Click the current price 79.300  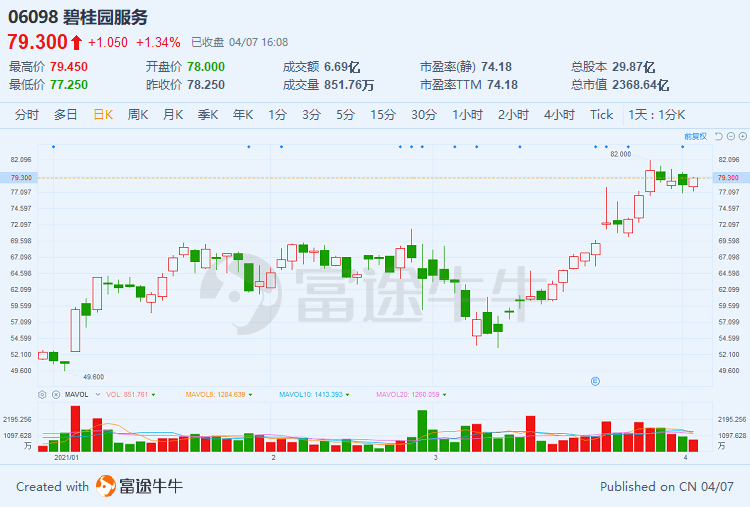pos(37,42)
